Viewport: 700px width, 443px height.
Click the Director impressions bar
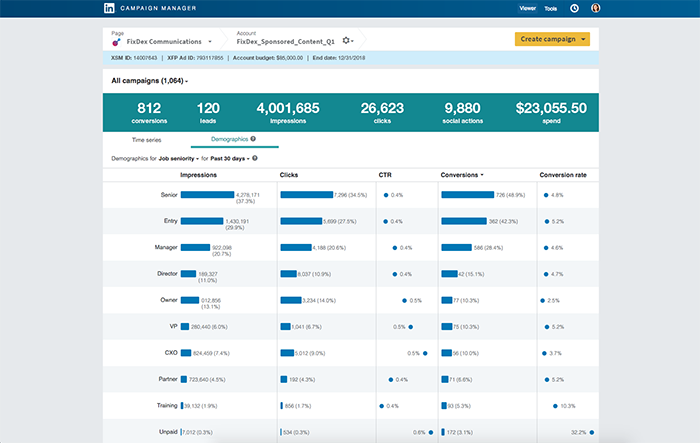pos(188,274)
